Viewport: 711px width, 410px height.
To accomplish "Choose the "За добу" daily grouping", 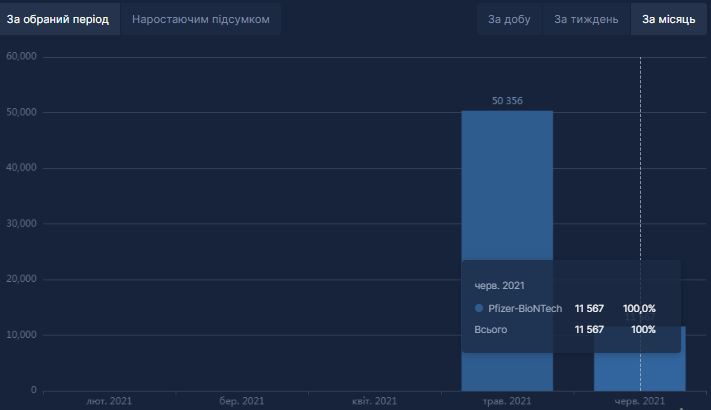I will pyautogui.click(x=508, y=19).
